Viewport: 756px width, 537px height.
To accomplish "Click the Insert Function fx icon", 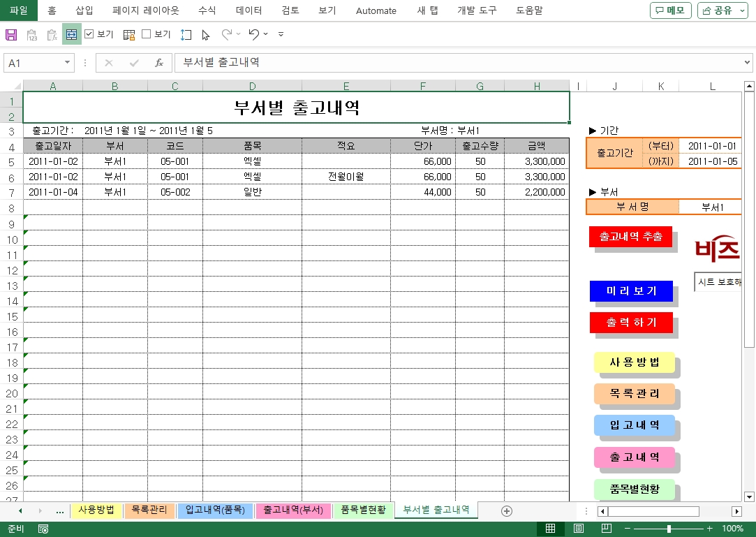I will point(159,63).
